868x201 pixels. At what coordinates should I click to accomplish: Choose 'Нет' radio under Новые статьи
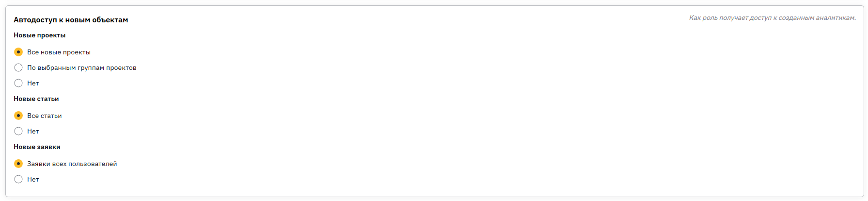[x=18, y=131]
